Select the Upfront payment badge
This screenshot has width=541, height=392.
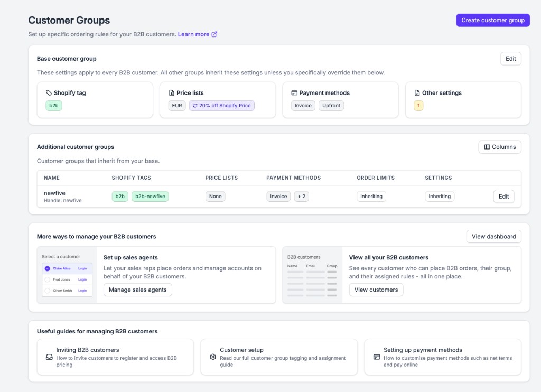point(331,106)
